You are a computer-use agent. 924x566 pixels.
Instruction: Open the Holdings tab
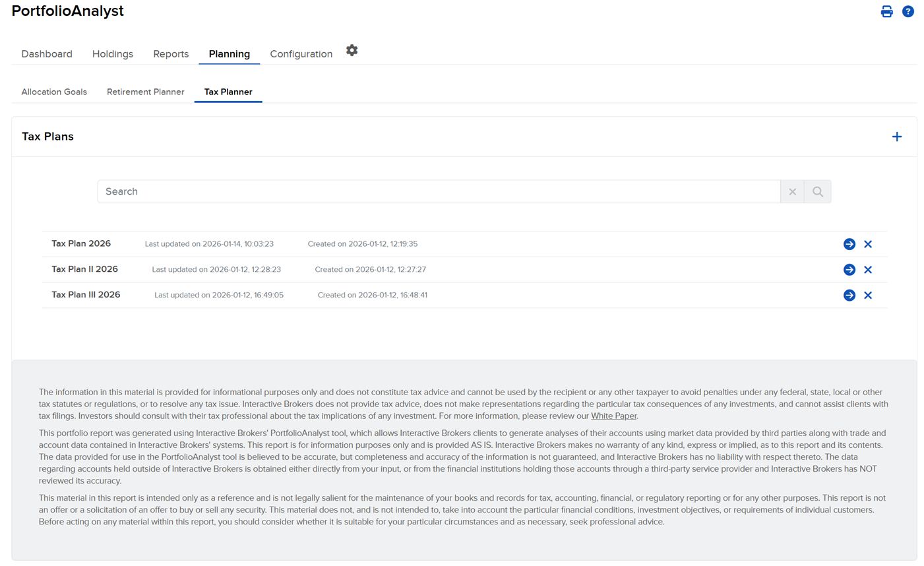(x=112, y=53)
